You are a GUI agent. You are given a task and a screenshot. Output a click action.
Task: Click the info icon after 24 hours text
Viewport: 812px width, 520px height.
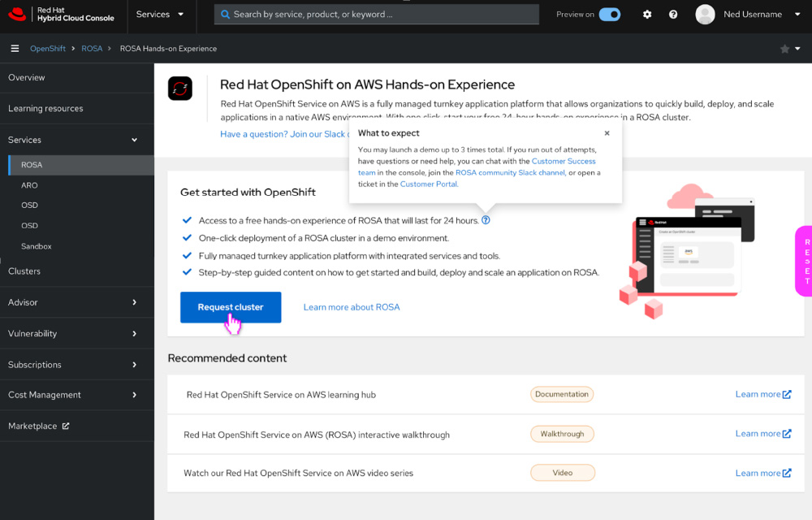coord(486,220)
